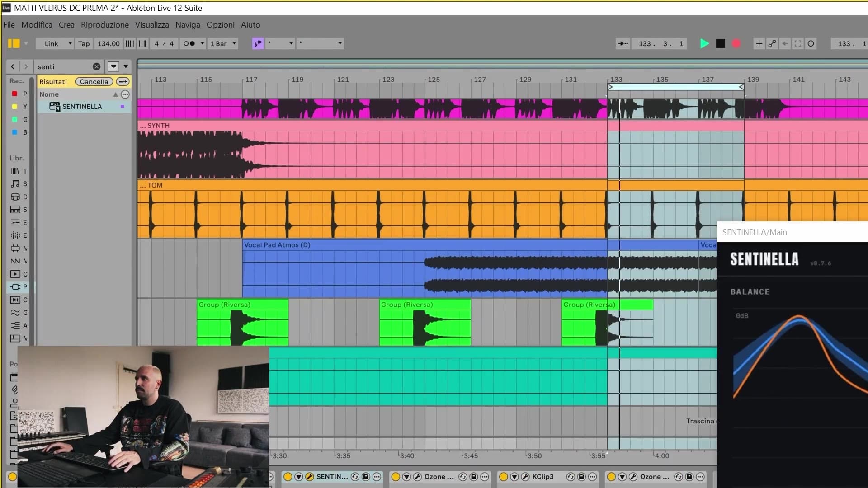
Task: Open the metronome settings dropdown arrow
Action: click(202, 43)
